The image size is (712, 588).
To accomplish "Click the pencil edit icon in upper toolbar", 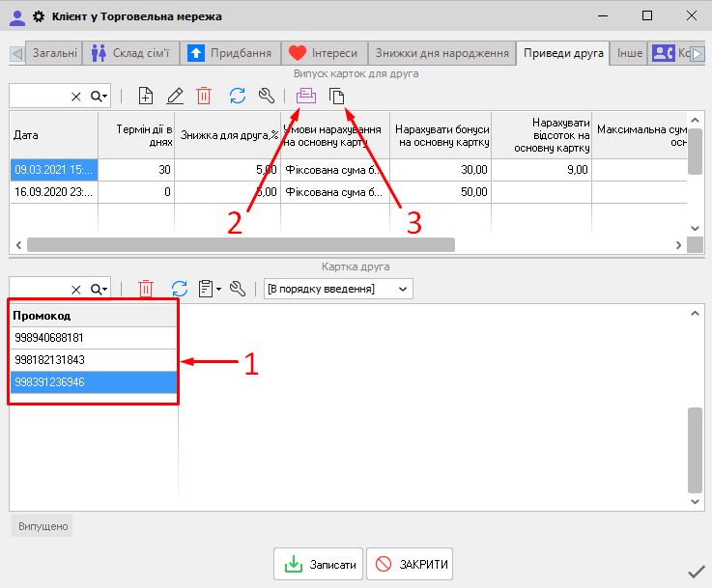I will click(175, 96).
